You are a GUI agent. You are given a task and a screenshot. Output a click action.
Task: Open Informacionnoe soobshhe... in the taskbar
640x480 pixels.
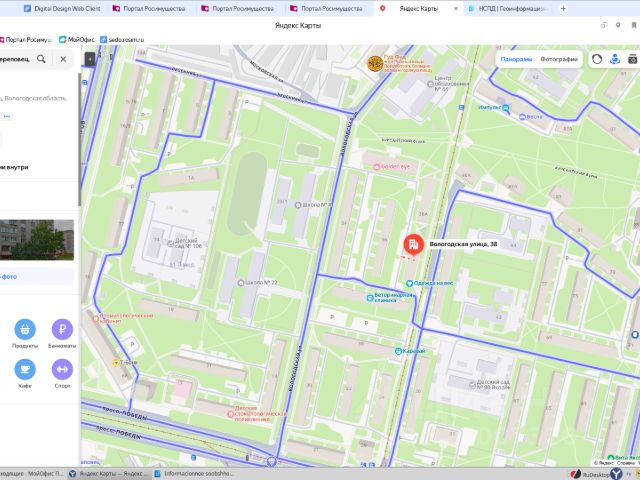(194, 473)
